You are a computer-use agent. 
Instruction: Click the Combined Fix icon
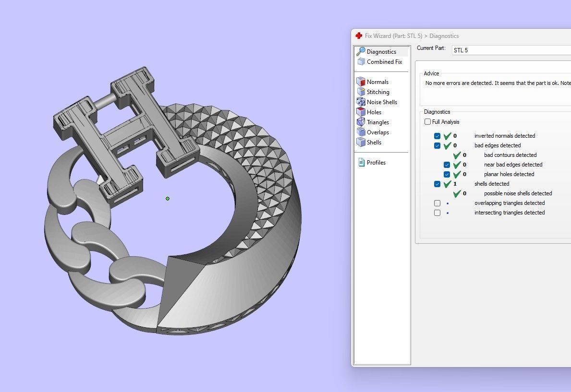coord(361,61)
